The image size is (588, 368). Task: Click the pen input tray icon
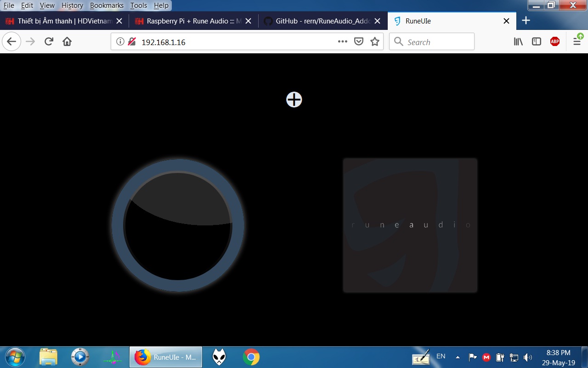click(421, 357)
